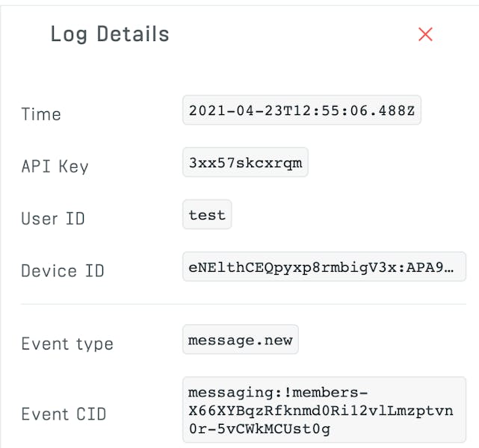Click the User ID field label
The height and width of the screenshot is (448, 479).
pyautogui.click(x=53, y=219)
